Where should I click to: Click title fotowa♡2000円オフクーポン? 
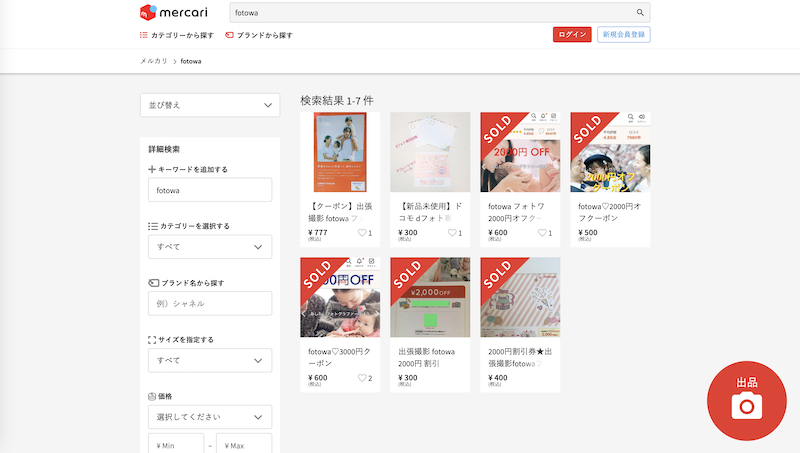(610, 212)
